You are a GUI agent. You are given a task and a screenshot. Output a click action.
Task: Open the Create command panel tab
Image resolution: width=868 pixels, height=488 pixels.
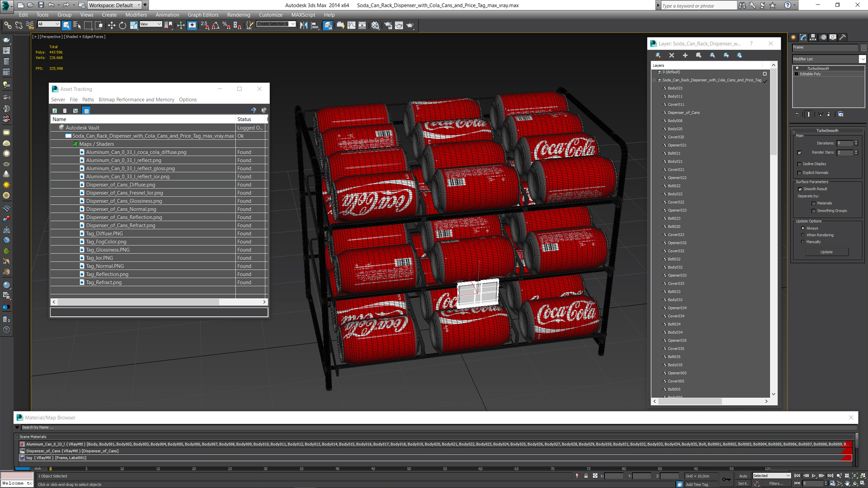794,38
